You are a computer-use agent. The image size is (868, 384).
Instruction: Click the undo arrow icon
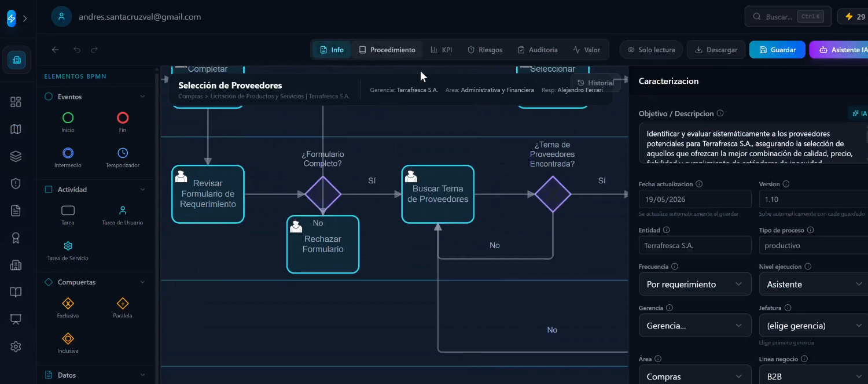(x=77, y=50)
